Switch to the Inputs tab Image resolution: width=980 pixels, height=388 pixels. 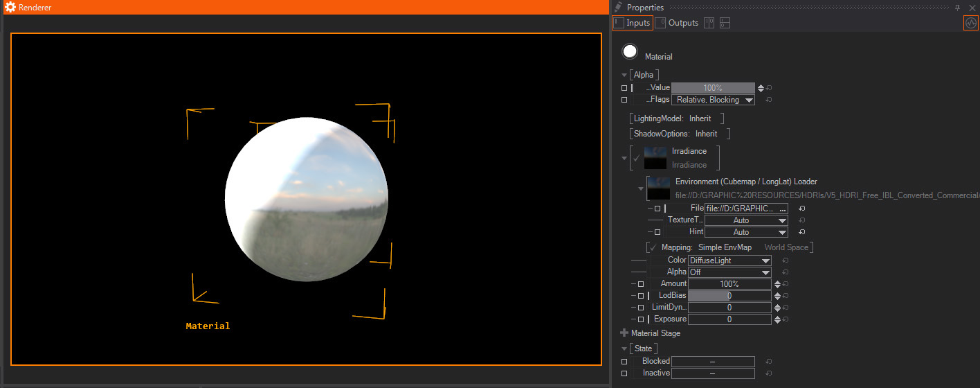(x=633, y=23)
